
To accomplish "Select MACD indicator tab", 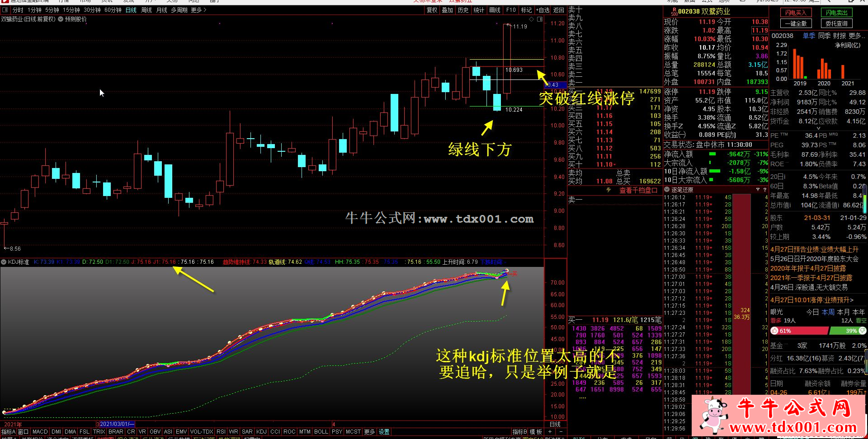I will [40, 432].
